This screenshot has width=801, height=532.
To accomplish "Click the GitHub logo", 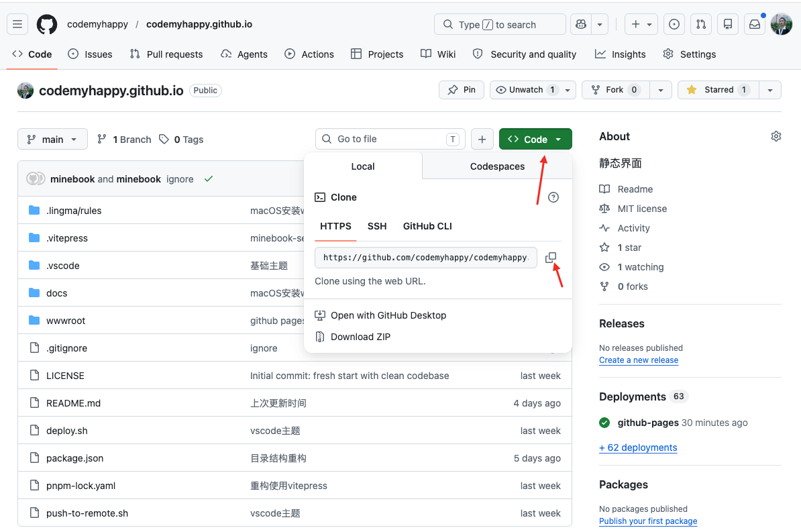I will 47,24.
